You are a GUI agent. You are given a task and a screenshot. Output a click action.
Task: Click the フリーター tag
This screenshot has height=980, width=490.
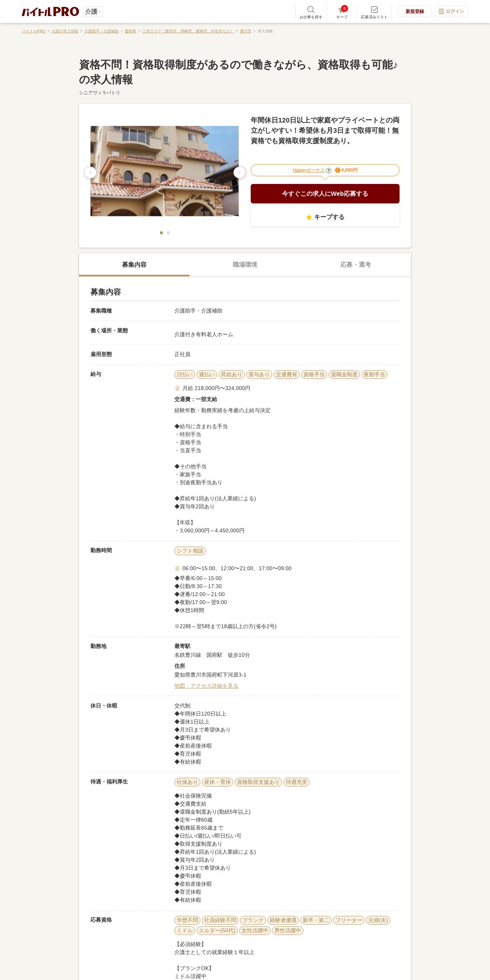[x=349, y=920]
